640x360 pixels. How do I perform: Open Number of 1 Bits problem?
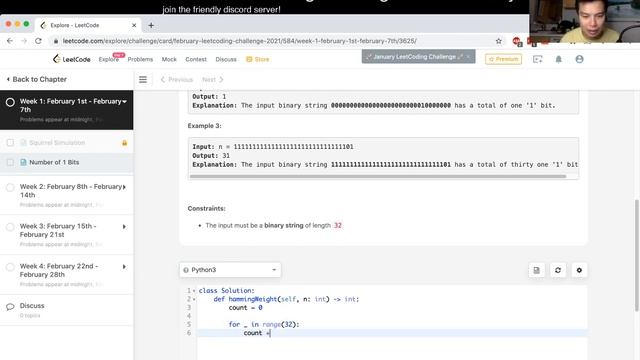coord(54,162)
